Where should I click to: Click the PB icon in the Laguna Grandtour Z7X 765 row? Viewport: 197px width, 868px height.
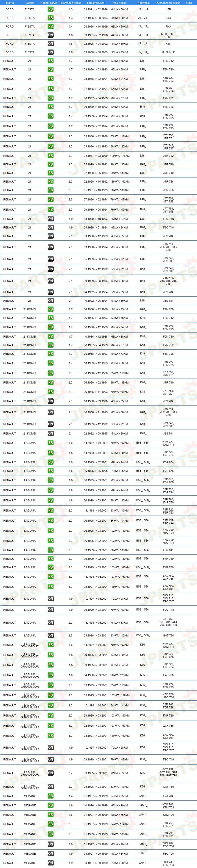click(50, 725)
